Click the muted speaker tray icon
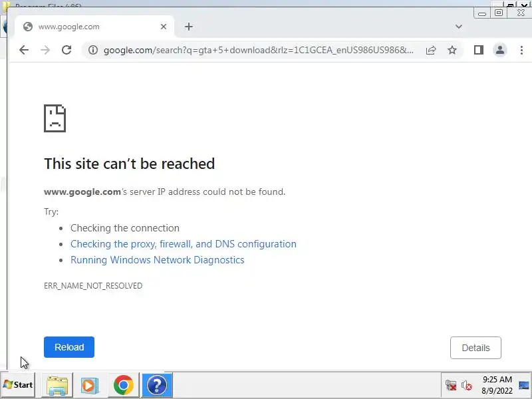The image size is (532, 399). point(467,386)
